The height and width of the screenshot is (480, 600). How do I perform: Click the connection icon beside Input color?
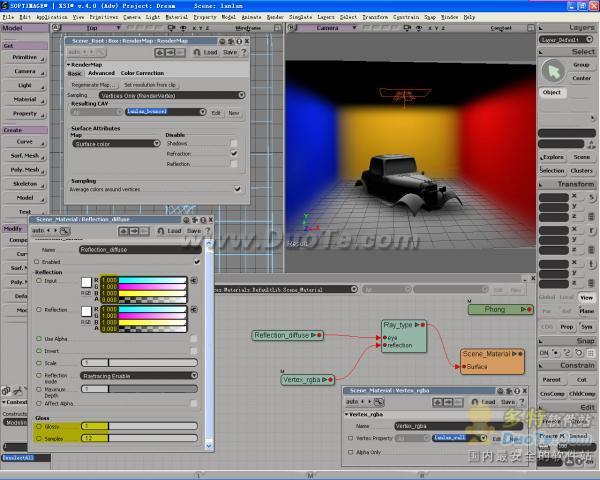tap(193, 283)
